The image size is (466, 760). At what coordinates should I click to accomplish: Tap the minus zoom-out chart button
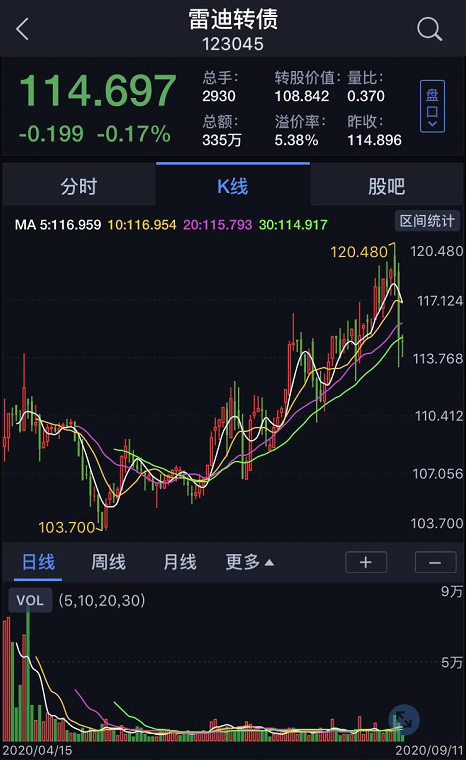[435, 562]
